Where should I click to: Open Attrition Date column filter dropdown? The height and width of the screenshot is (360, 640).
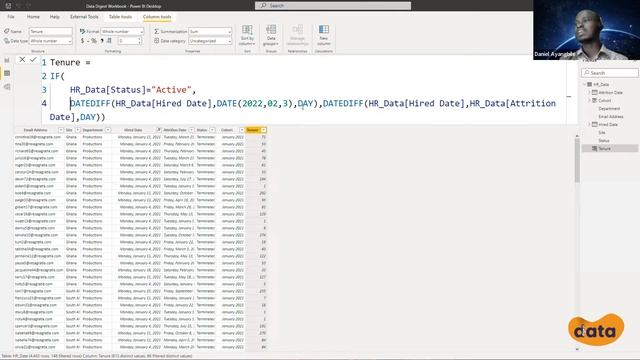pos(191,130)
